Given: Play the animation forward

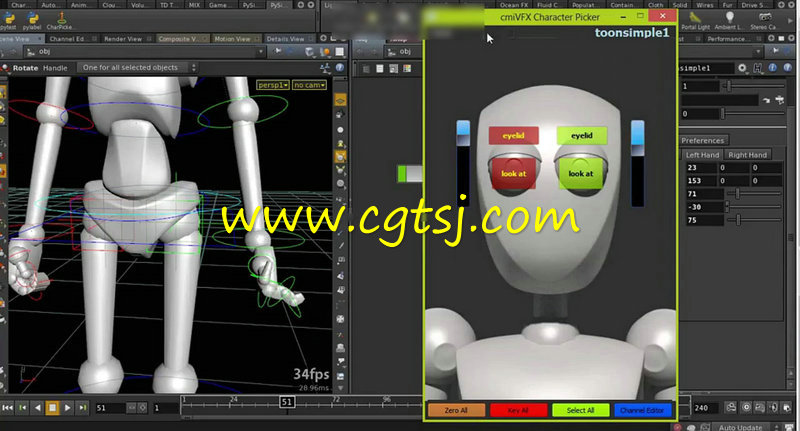Looking at the screenshot, I should tap(67, 408).
